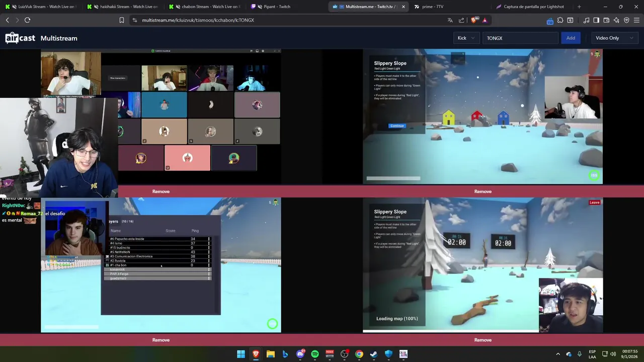Show hidden system tray icons
Viewport: 644px width, 362px height.
tap(557, 354)
